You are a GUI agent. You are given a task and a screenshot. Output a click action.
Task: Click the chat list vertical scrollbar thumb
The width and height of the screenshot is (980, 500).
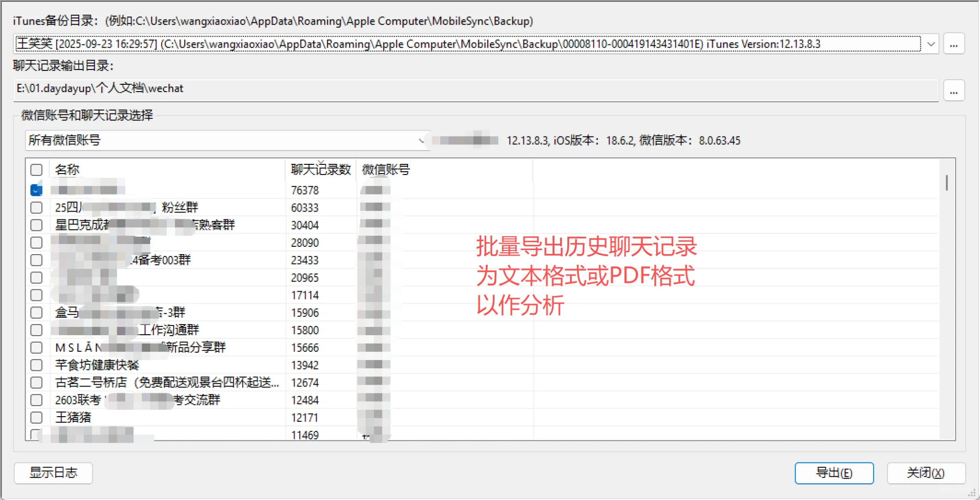point(947,182)
